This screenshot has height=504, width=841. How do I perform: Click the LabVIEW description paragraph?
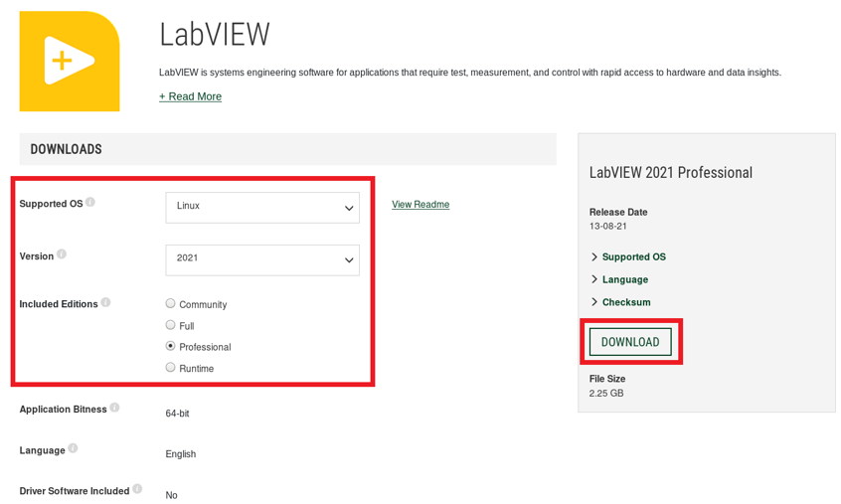[x=470, y=73]
